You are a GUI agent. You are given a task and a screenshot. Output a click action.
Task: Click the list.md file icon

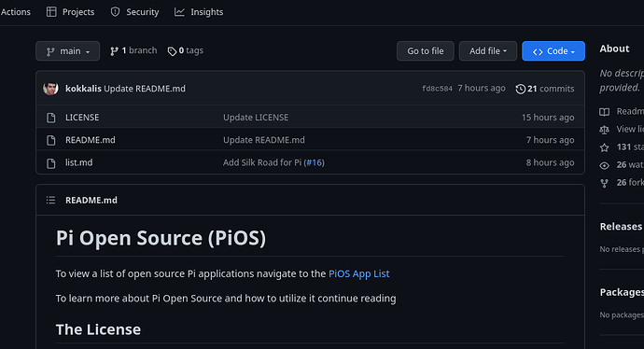51,163
